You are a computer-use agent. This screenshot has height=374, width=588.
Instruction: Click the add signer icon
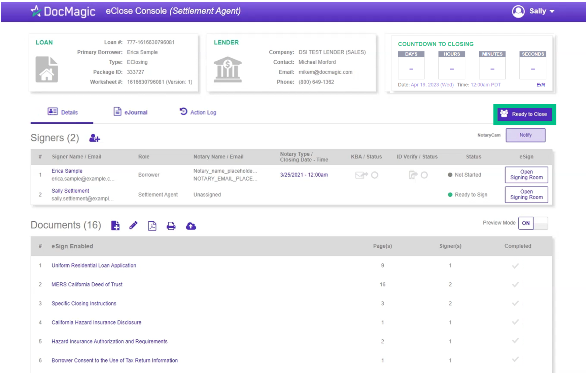tap(95, 138)
